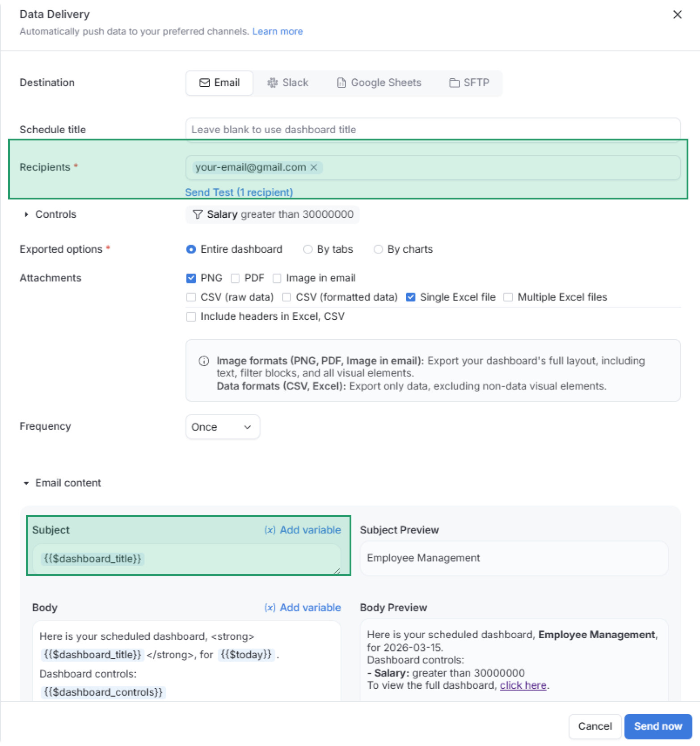Enable the PDF attachment option
The width and height of the screenshot is (700, 746).
[235, 278]
